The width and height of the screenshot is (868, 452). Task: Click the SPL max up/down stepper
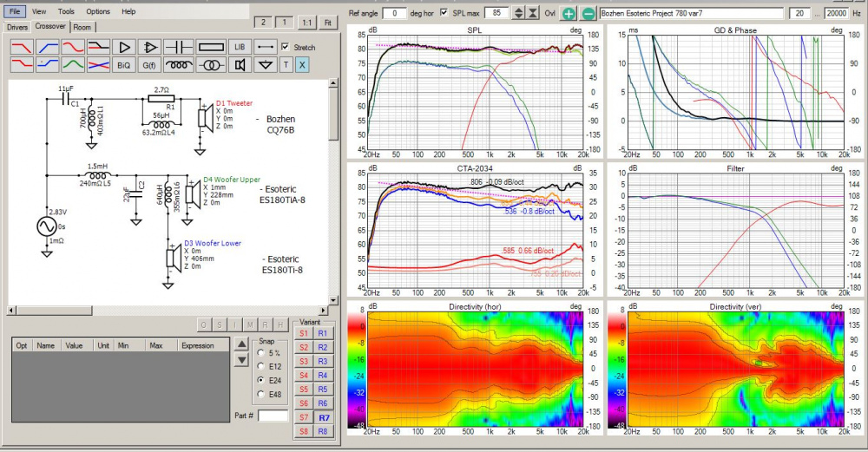click(x=519, y=13)
